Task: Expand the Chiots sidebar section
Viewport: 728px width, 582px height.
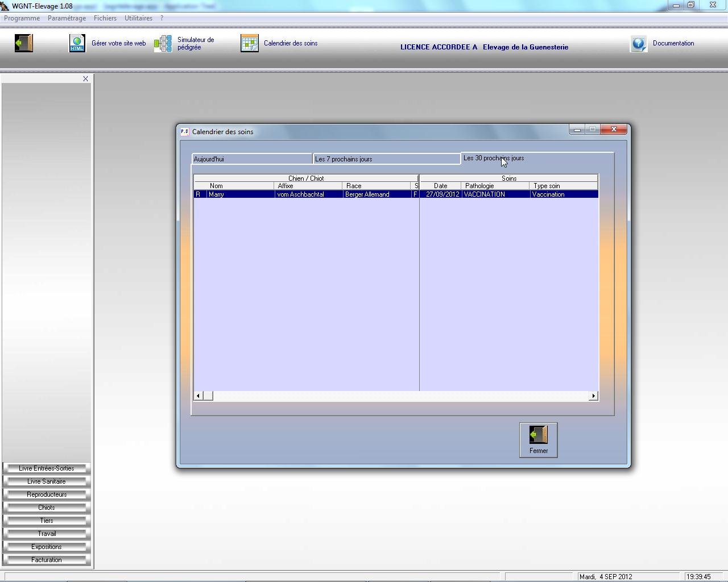Action: 47,508
